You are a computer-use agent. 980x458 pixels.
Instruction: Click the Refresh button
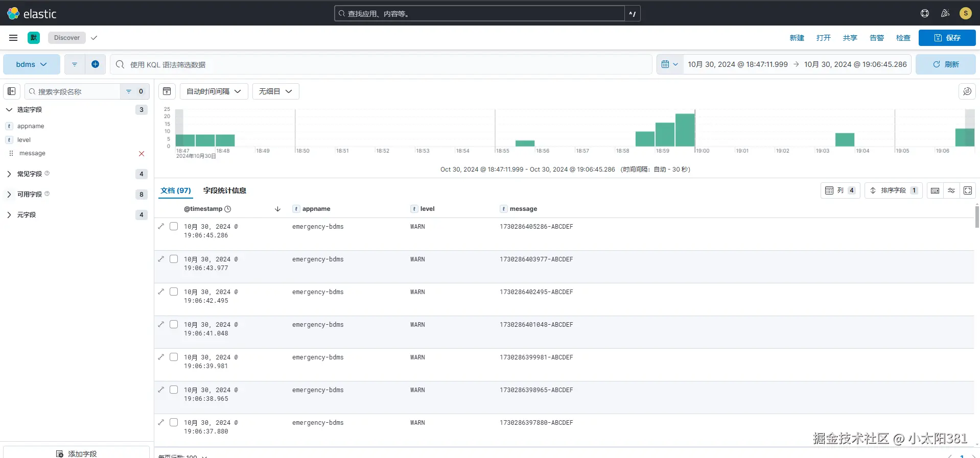pos(945,64)
